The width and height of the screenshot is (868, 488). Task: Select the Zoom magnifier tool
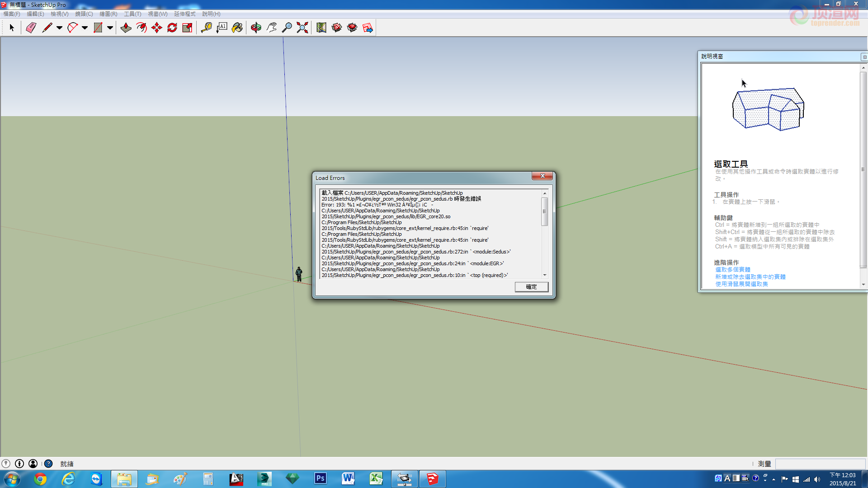pyautogui.click(x=287, y=28)
